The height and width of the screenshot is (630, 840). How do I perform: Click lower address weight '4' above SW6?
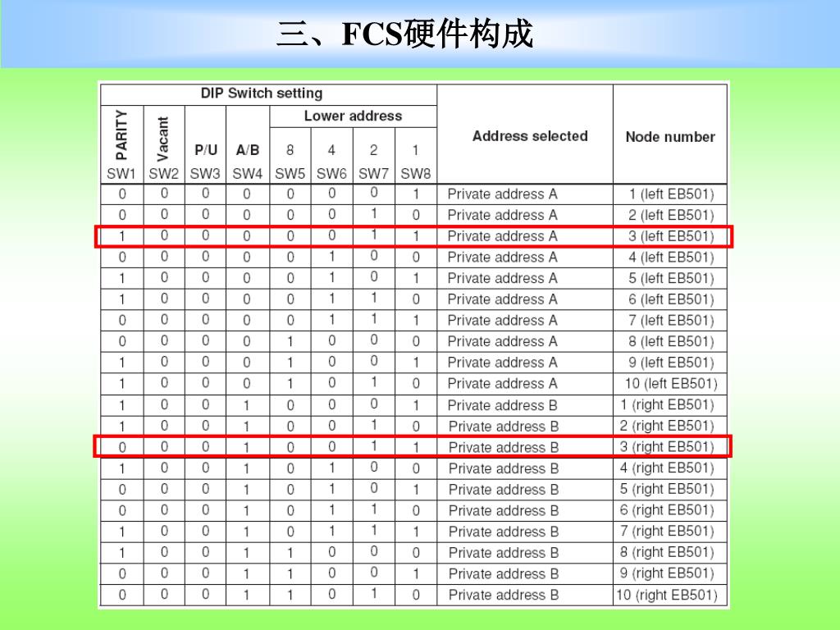[x=331, y=150]
